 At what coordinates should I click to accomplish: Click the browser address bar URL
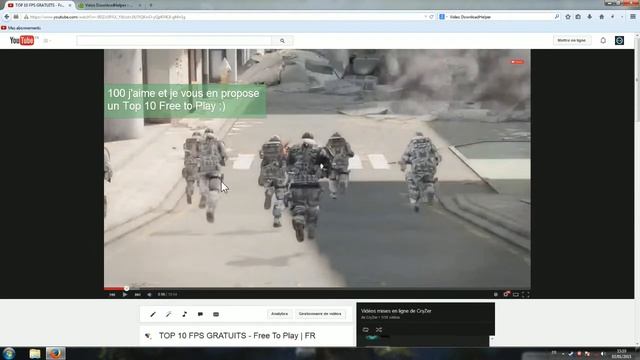pyautogui.click(x=107, y=17)
